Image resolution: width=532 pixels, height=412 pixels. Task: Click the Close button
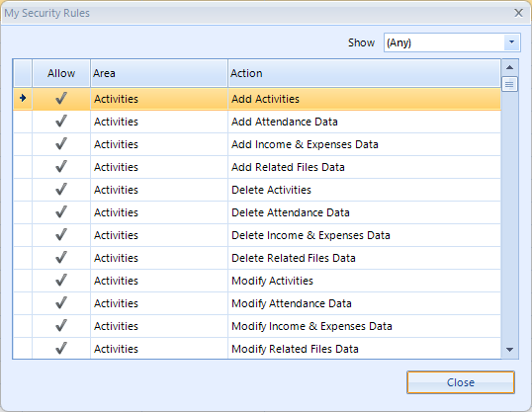461,382
